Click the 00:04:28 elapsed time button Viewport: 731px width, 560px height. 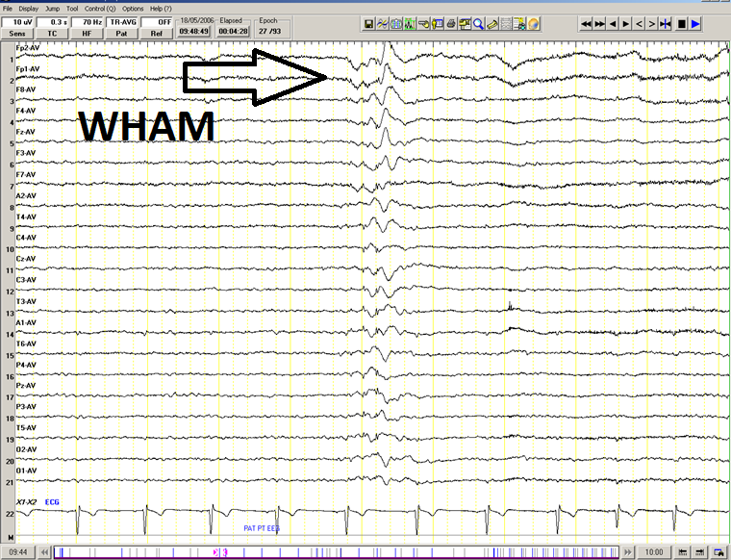click(x=233, y=31)
